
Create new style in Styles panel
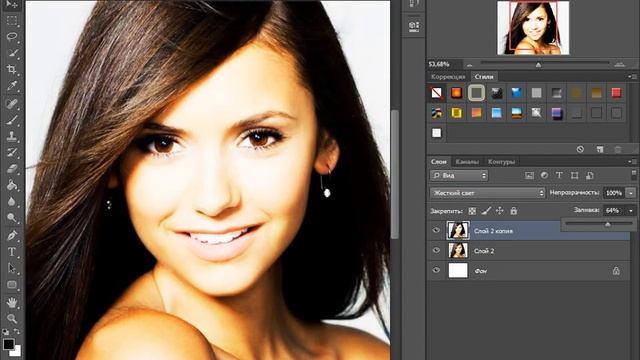click(x=600, y=149)
